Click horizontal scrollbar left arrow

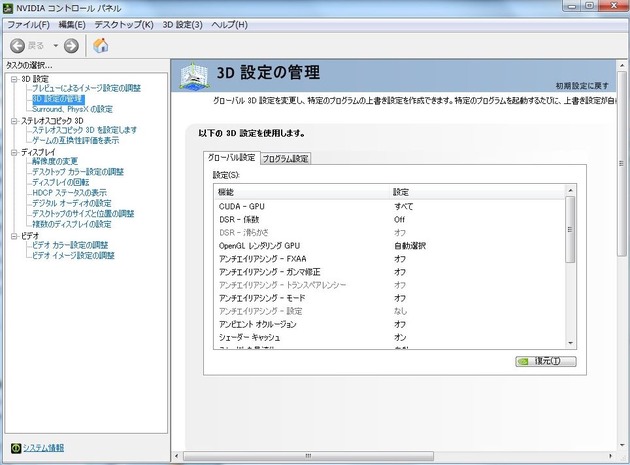coord(177,456)
